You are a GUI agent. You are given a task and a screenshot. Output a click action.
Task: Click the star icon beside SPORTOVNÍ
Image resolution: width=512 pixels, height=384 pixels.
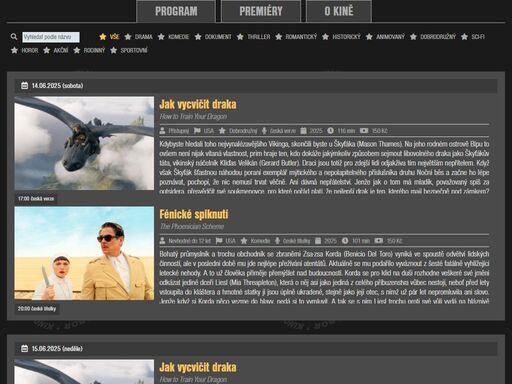[x=114, y=50]
